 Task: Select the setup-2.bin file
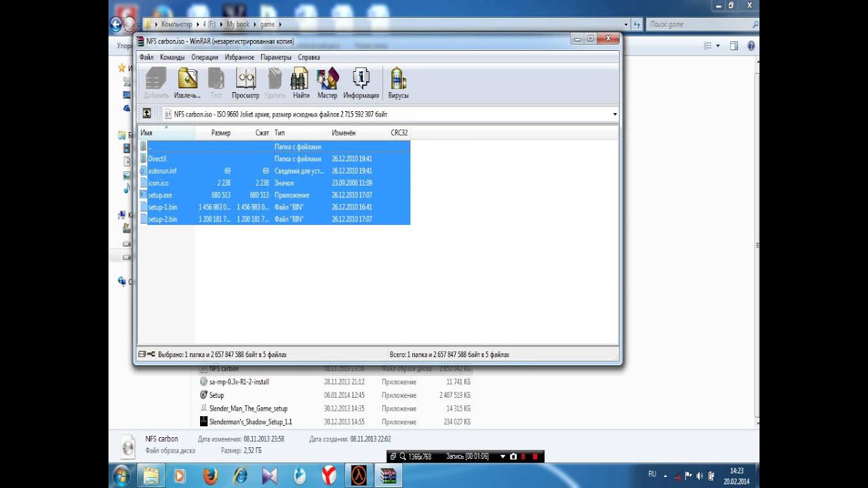coord(275,220)
